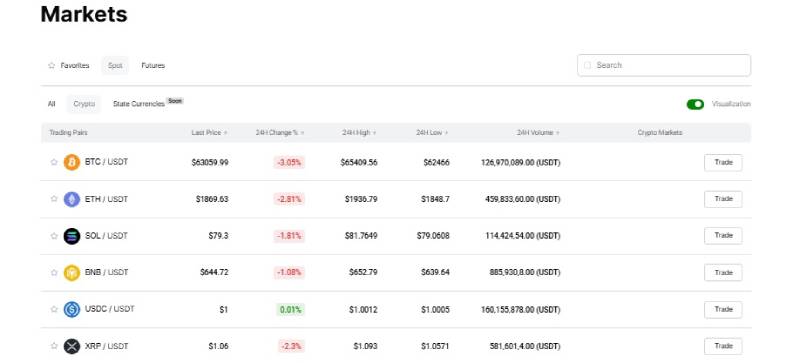This screenshot has width=800, height=363.
Task: Favorite the ETH / USDT pair star
Action: tap(54, 199)
